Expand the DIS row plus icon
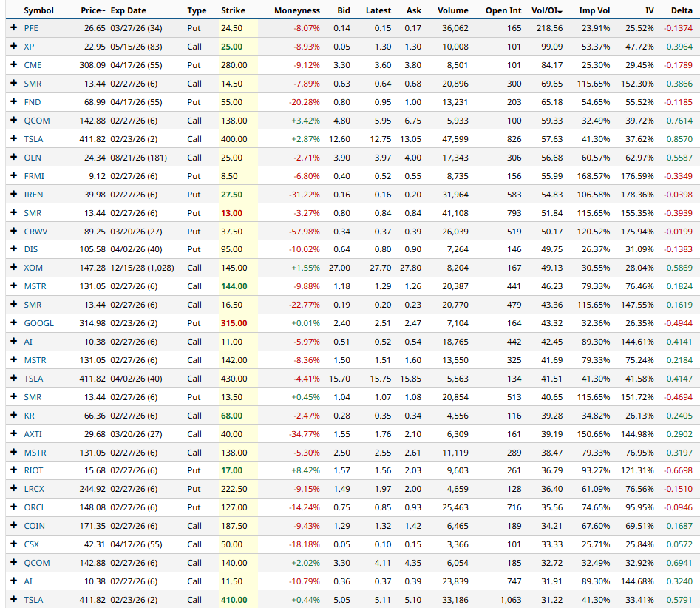Image resolution: width=700 pixels, height=608 pixels. [14, 249]
